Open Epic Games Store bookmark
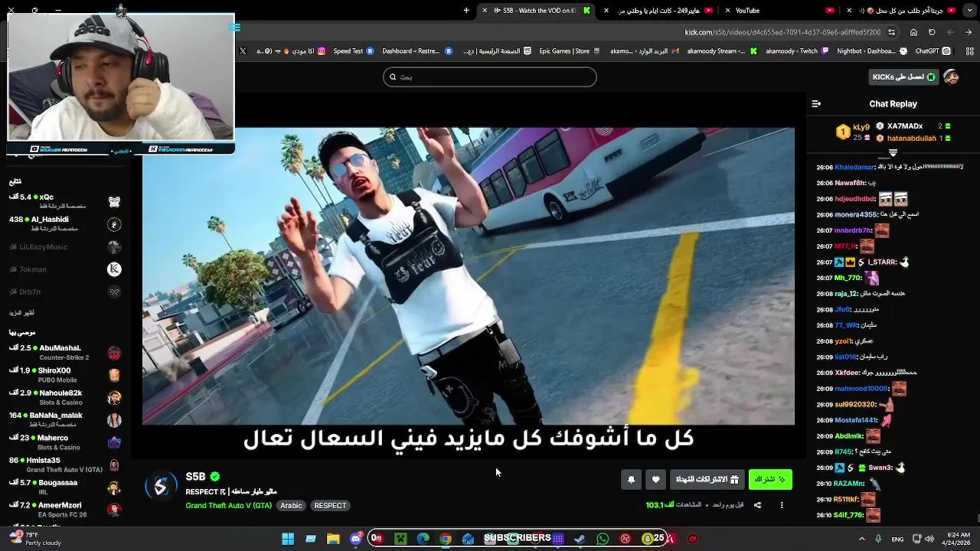 (571, 51)
